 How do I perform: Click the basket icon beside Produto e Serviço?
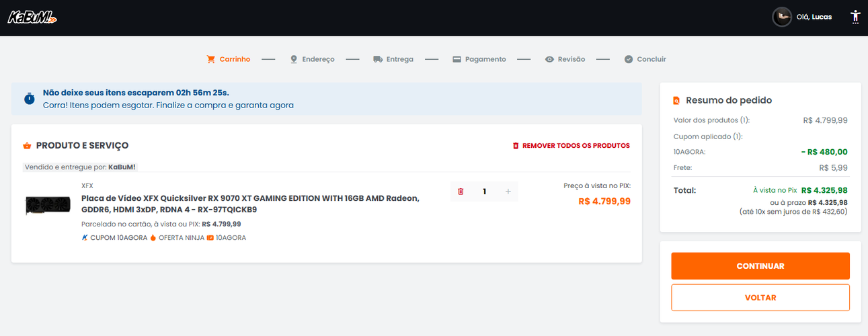[28, 145]
